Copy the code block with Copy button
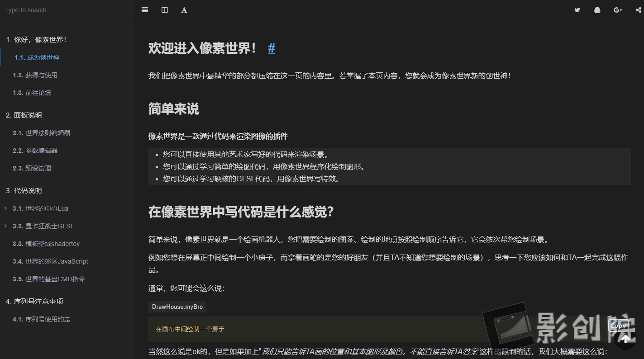The width and height of the screenshot is (644, 359). click(x=618, y=326)
